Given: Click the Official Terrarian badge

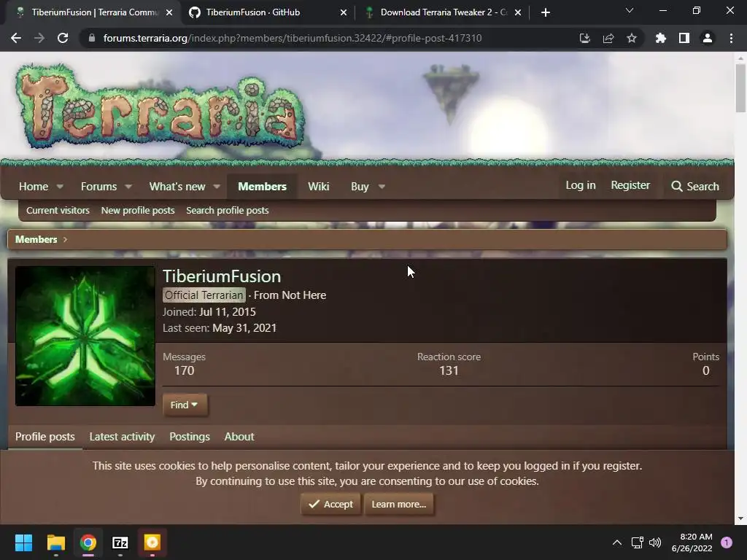Looking at the screenshot, I should click(x=204, y=295).
